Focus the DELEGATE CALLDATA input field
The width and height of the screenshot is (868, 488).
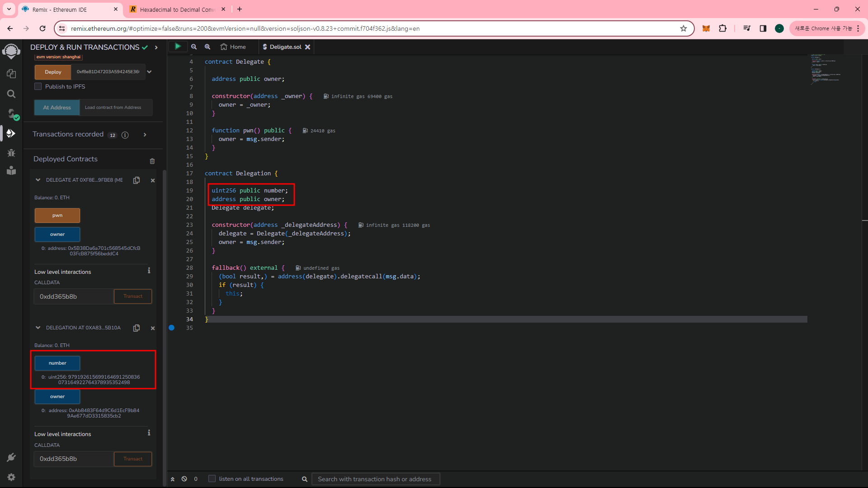pyautogui.click(x=74, y=296)
